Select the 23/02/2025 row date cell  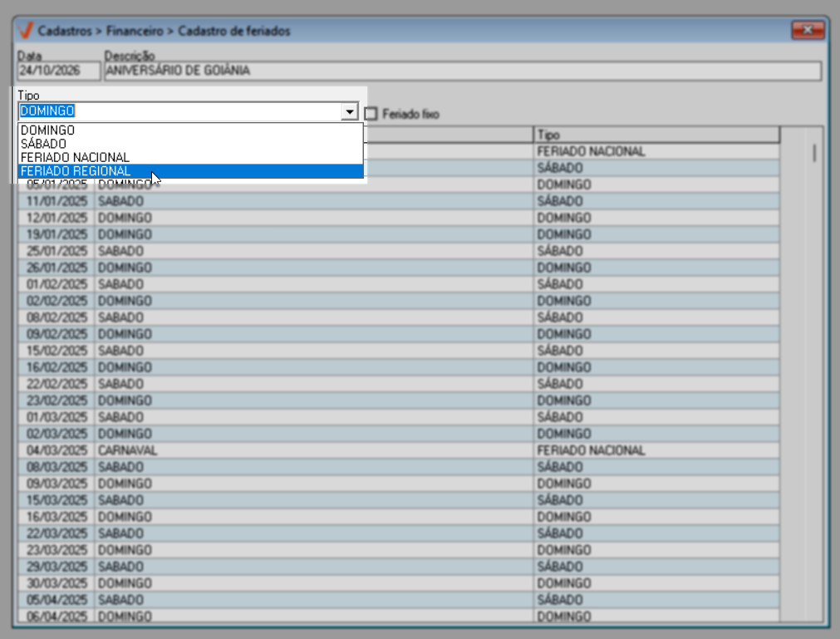[x=56, y=401]
